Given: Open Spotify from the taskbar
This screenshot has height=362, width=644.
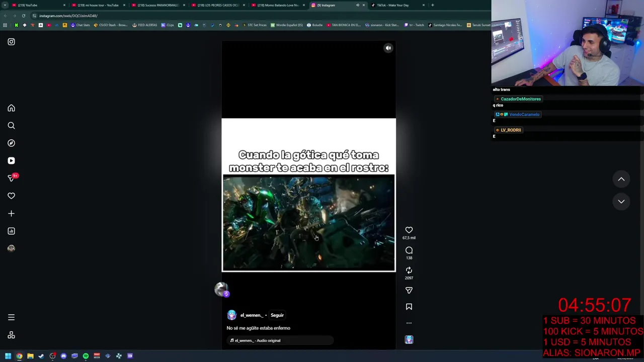Looking at the screenshot, I should click(x=86, y=356).
